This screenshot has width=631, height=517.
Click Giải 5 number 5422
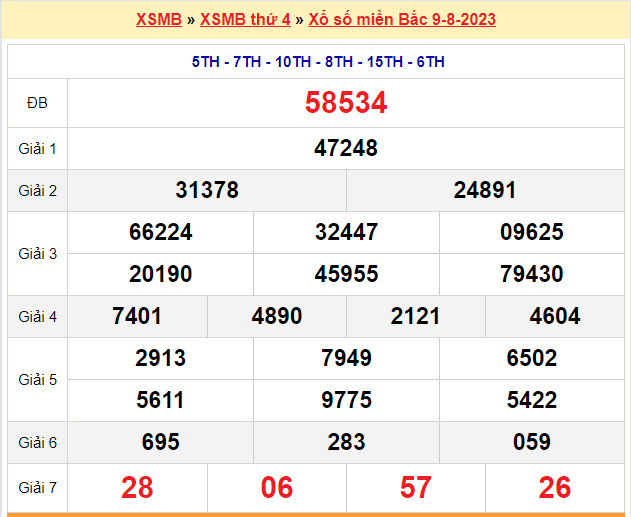coord(532,400)
